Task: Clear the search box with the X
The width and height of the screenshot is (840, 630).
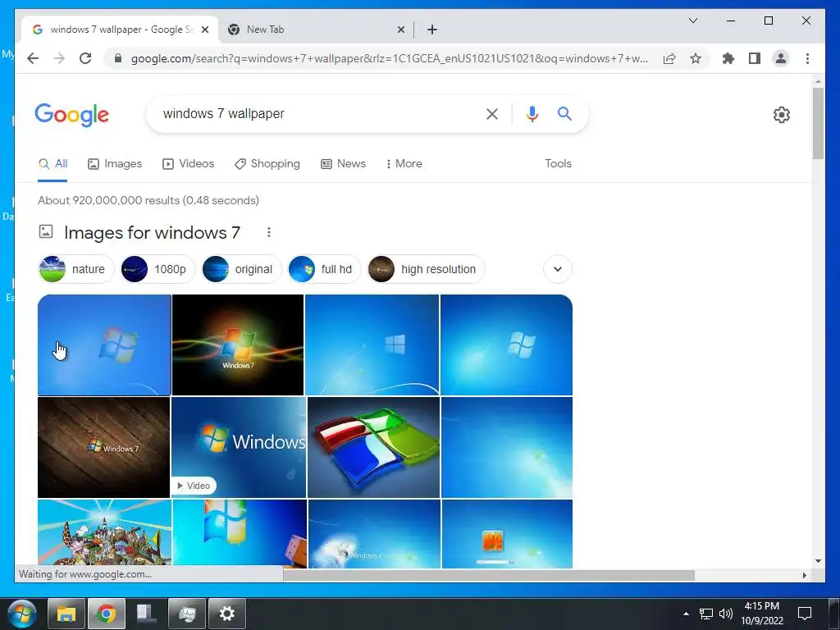Action: pyautogui.click(x=492, y=113)
